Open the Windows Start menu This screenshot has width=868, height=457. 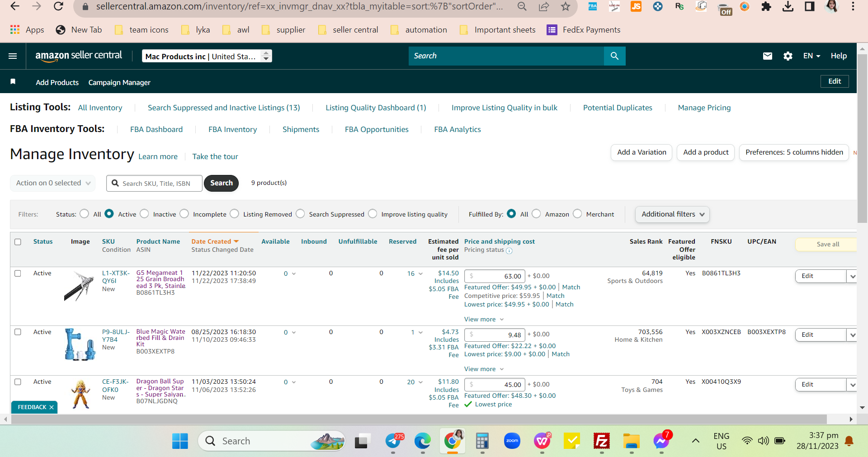pyautogui.click(x=180, y=441)
